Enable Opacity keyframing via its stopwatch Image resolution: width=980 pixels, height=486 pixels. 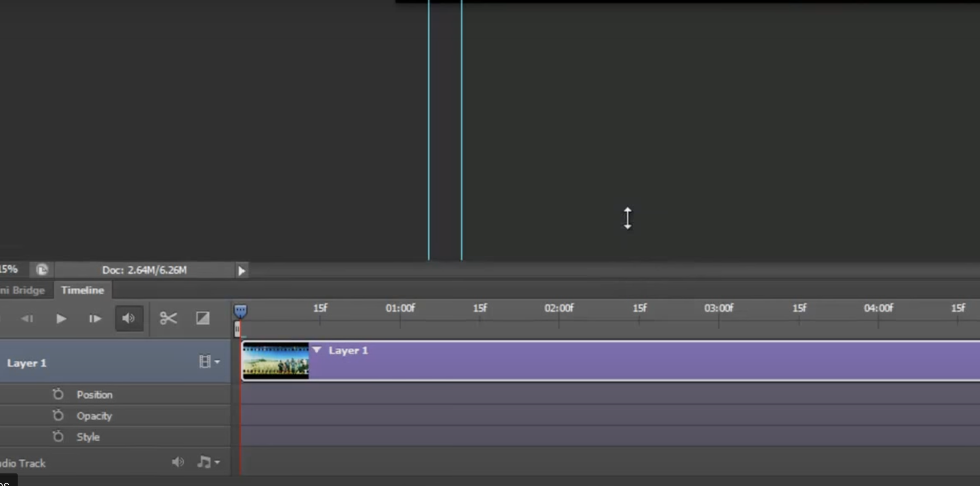click(x=58, y=415)
